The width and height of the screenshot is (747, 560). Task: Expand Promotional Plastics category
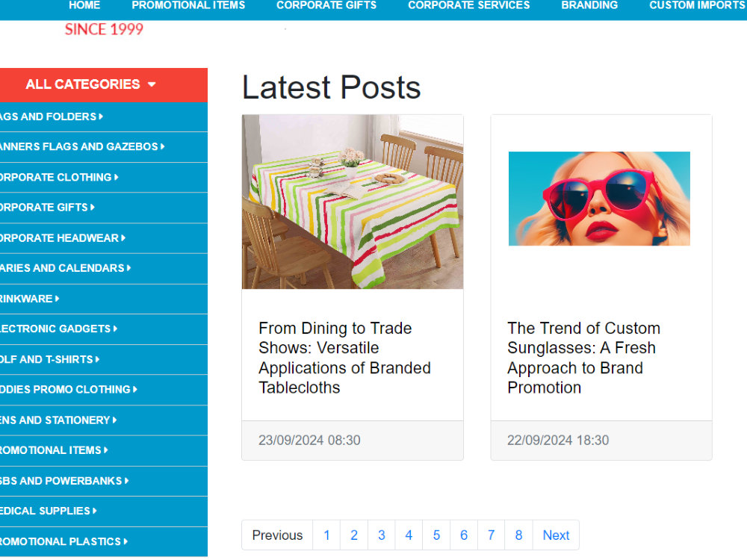[x=104, y=541]
